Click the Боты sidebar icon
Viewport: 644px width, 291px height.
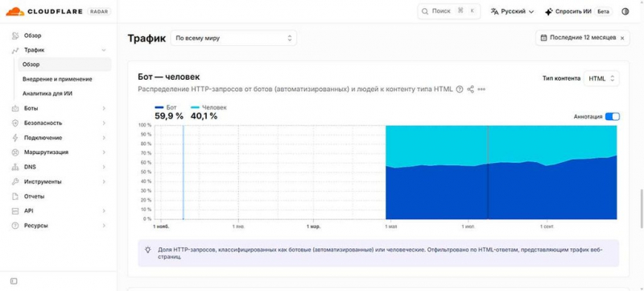[15, 109]
